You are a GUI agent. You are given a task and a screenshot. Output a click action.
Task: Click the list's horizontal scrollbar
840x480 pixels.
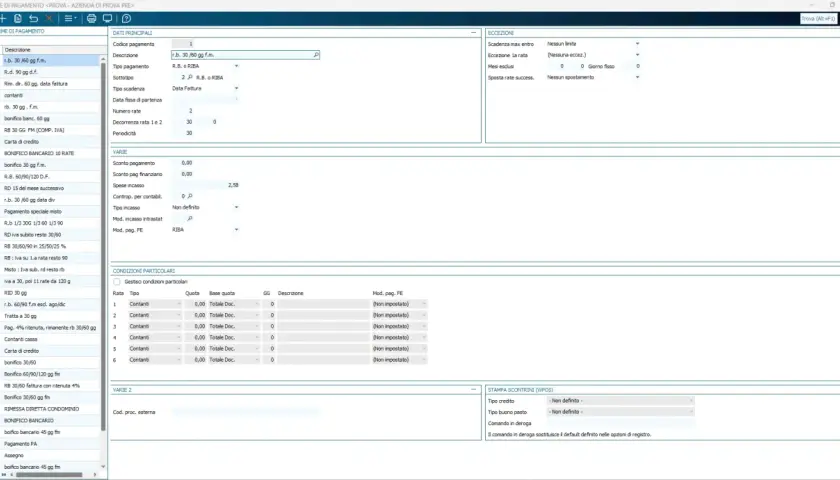pos(49,475)
